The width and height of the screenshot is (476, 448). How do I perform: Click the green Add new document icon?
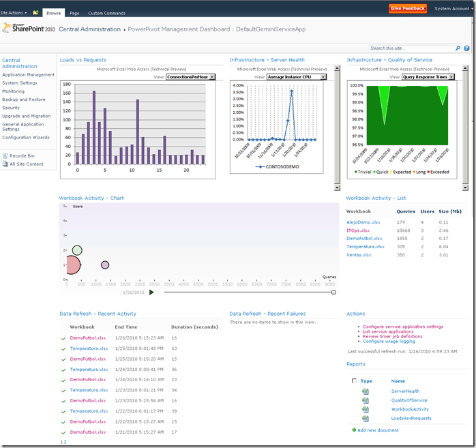(354, 430)
